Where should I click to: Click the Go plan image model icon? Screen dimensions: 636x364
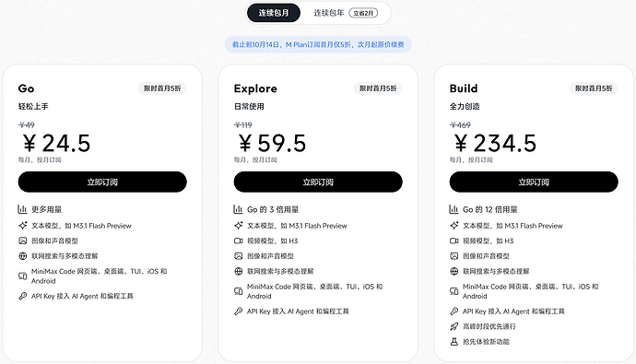(x=22, y=241)
